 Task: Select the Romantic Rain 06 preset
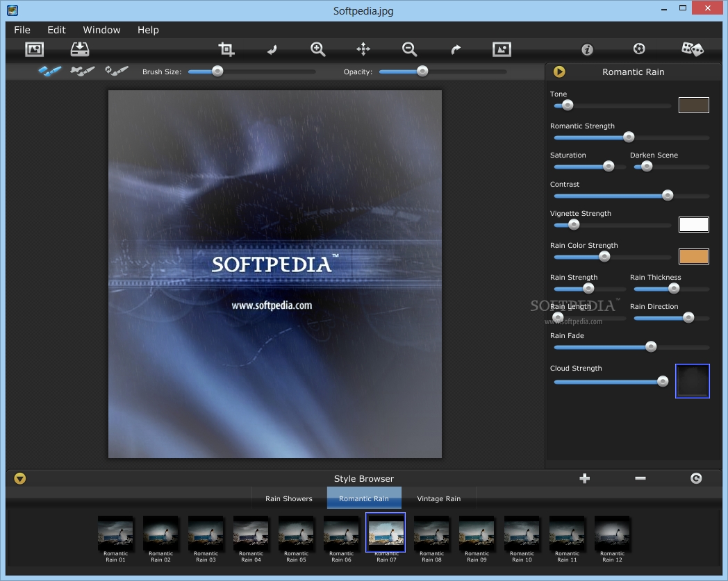341,538
